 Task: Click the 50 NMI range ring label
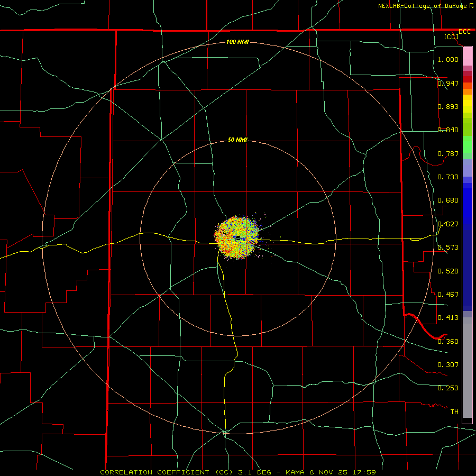pyautogui.click(x=237, y=140)
